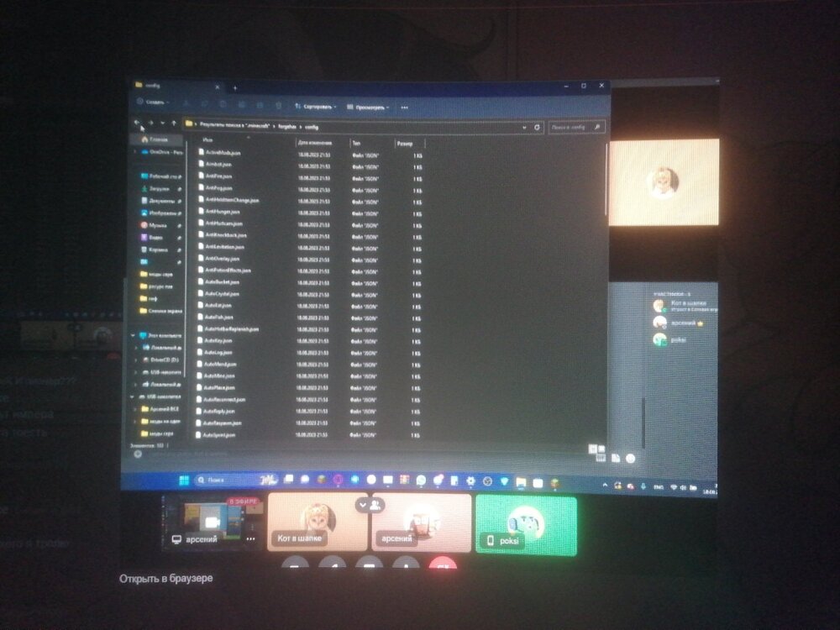Viewport: 840px width, 630px height.
Task: Click the three-dots on арсений stream tile
Action: pyautogui.click(x=250, y=539)
